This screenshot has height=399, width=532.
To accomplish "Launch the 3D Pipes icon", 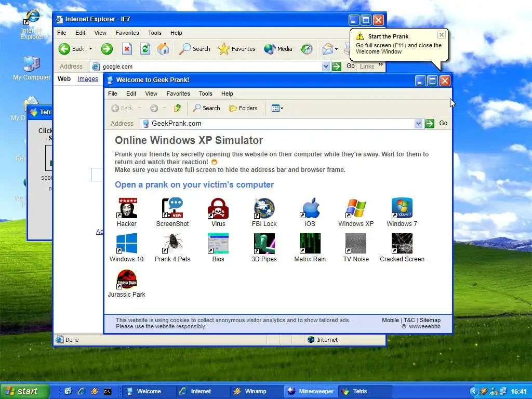I will pyautogui.click(x=264, y=247).
